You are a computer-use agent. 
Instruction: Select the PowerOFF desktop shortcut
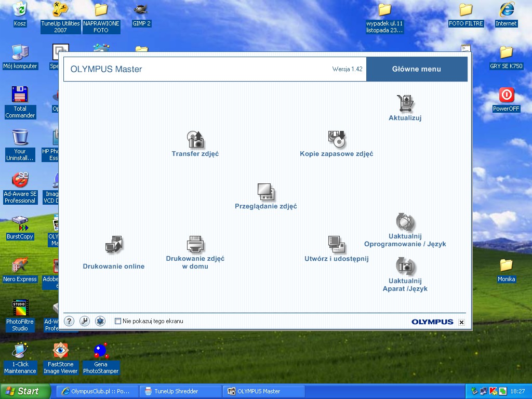[x=506, y=99]
